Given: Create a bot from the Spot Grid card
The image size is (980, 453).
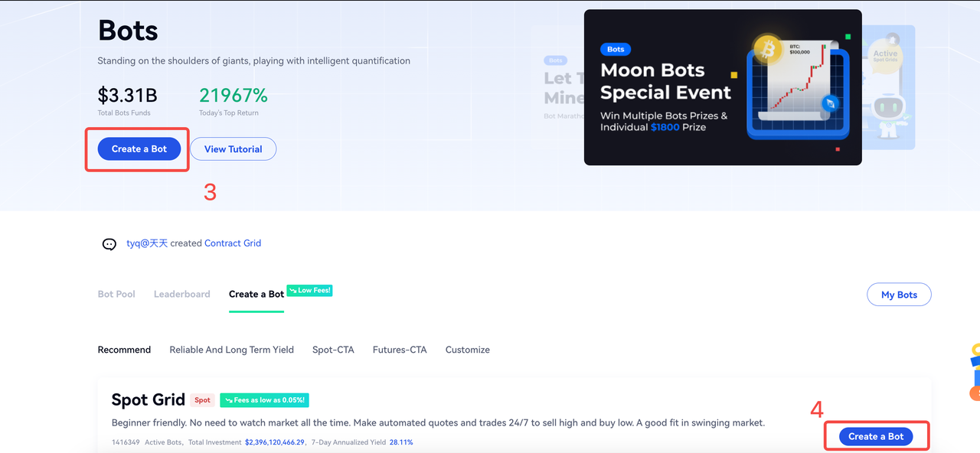Looking at the screenshot, I should (x=876, y=436).
